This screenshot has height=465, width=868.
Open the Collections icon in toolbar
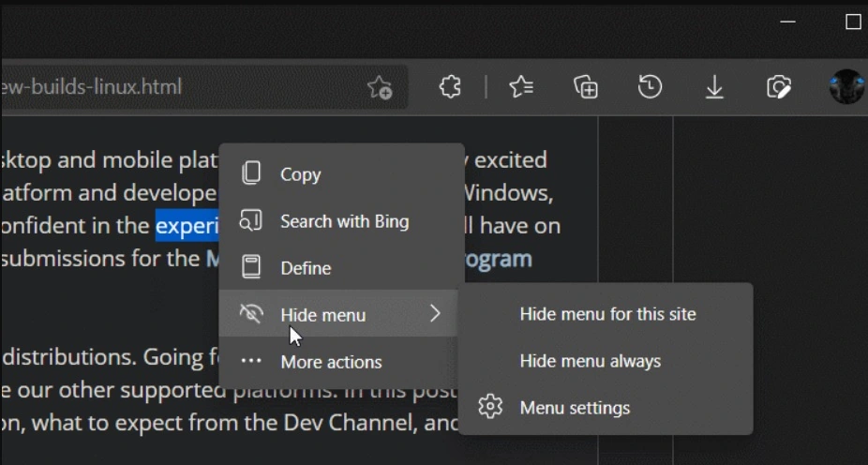[586, 87]
